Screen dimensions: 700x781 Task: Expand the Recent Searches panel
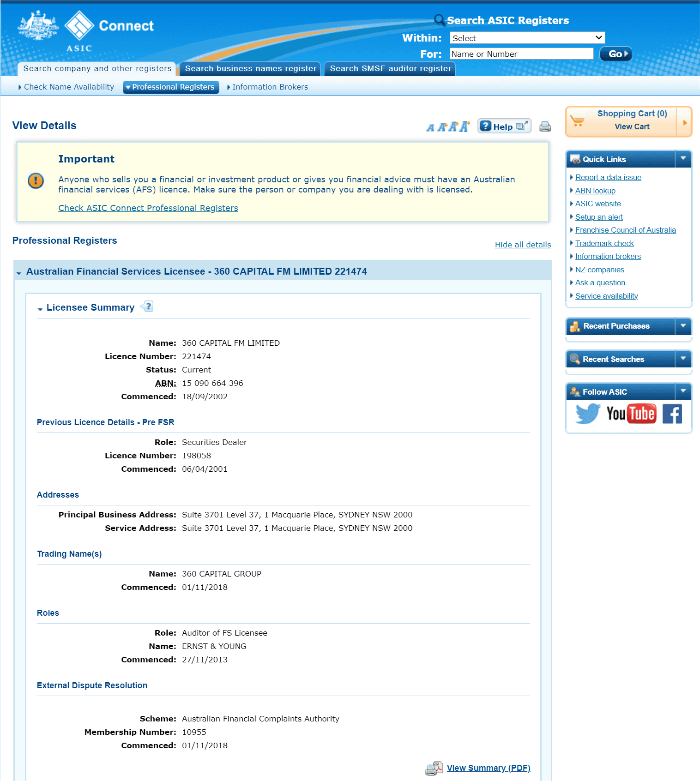tap(683, 359)
